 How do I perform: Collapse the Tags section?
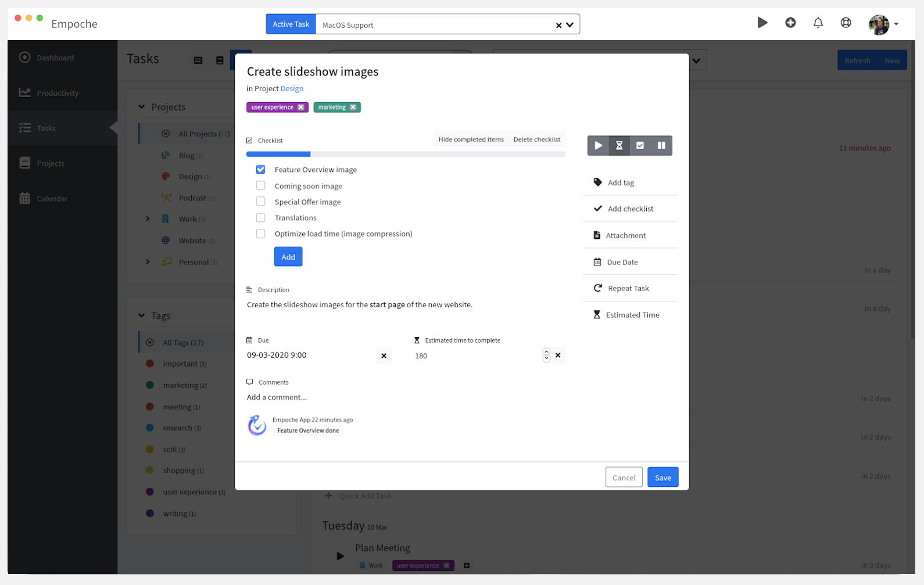click(x=142, y=315)
